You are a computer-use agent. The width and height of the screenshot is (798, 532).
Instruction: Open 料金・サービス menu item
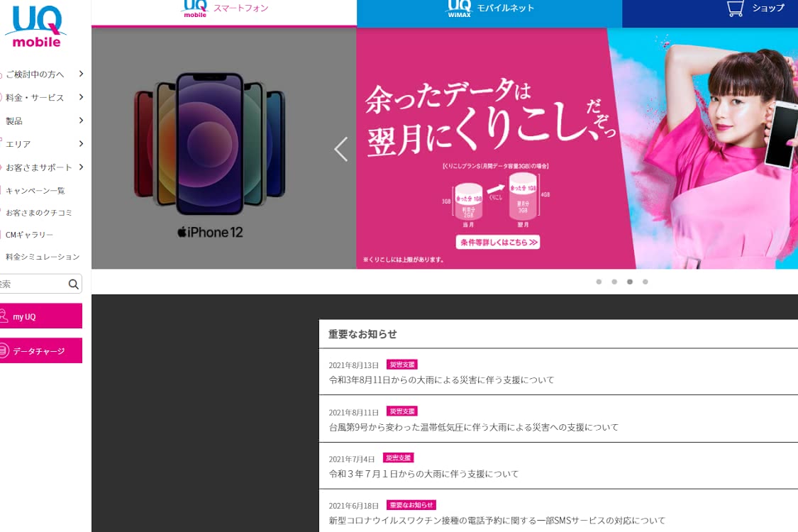point(43,97)
